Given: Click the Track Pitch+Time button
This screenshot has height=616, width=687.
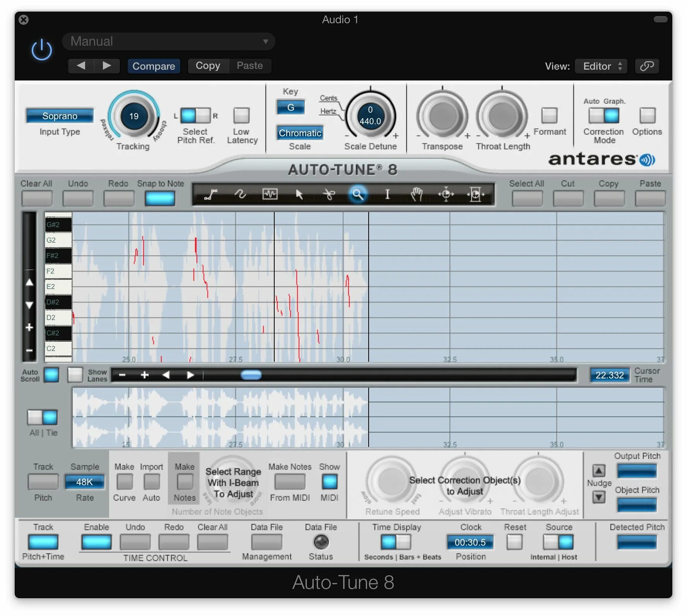Looking at the screenshot, I should click(x=43, y=542).
